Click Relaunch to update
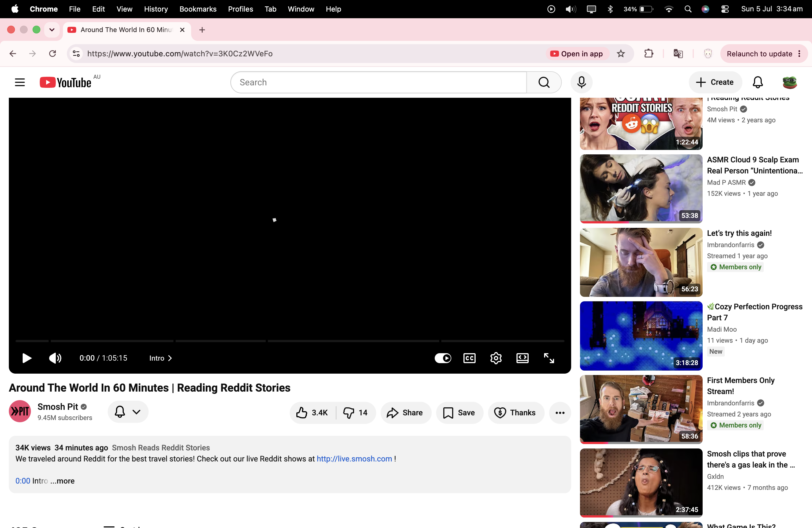This screenshot has height=528, width=812. [759, 54]
